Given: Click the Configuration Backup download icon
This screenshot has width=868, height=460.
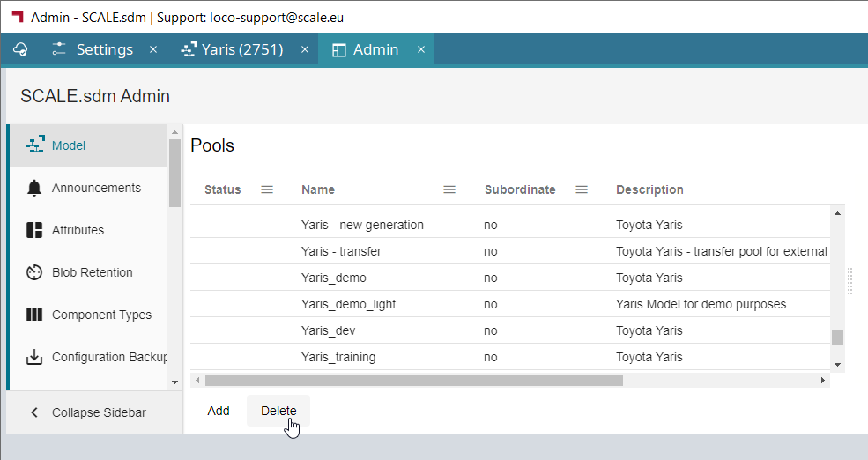Looking at the screenshot, I should pos(34,357).
